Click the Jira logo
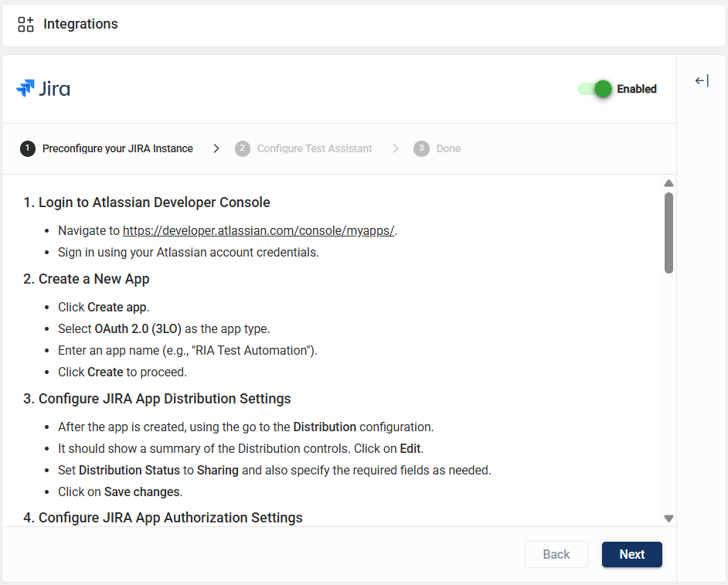 (x=43, y=89)
